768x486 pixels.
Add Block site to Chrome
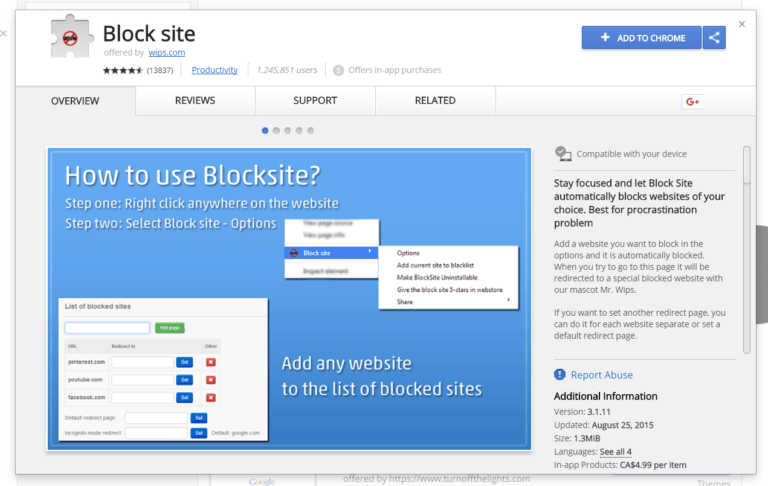coord(641,38)
